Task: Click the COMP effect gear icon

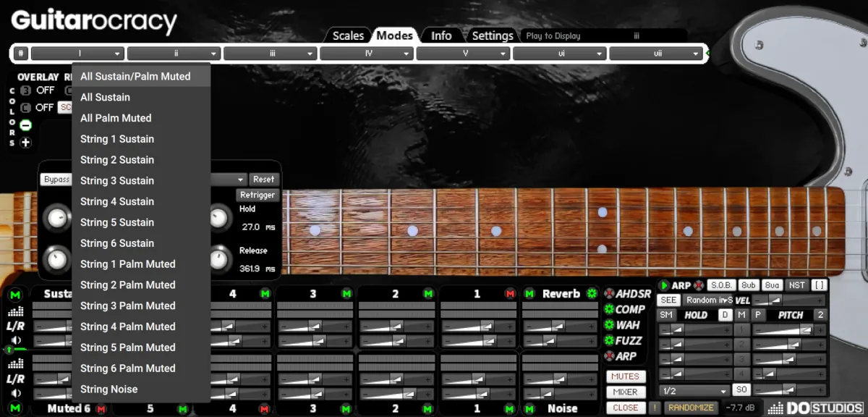Action: click(x=609, y=310)
